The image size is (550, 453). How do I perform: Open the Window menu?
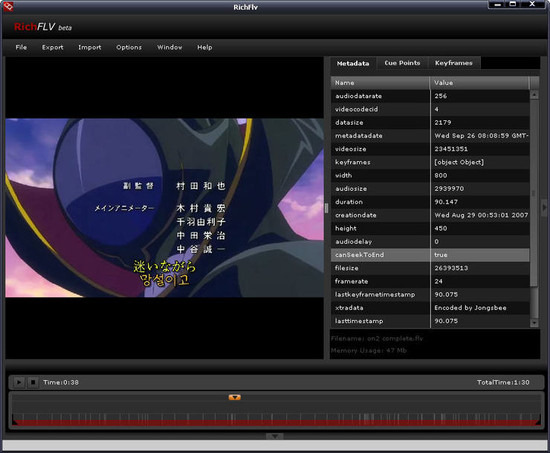click(169, 47)
